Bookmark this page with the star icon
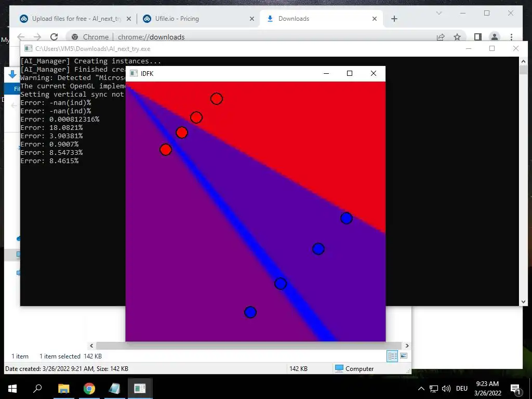532x399 pixels. pyautogui.click(x=457, y=37)
